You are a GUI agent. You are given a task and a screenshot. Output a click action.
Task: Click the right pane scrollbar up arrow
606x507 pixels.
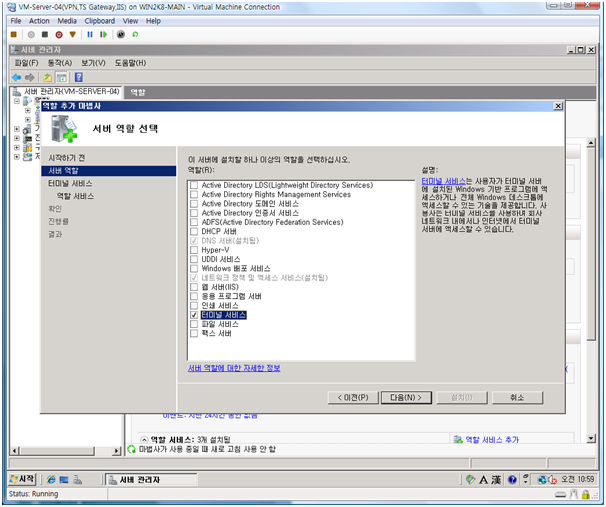591,143
